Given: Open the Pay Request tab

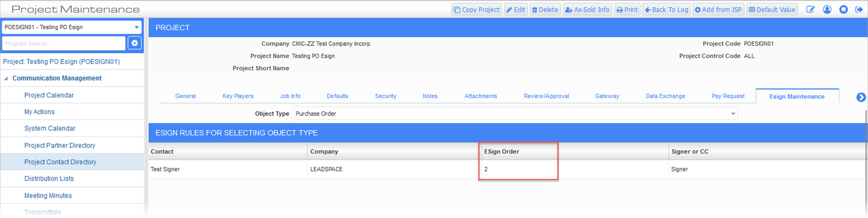Looking at the screenshot, I should tap(728, 96).
